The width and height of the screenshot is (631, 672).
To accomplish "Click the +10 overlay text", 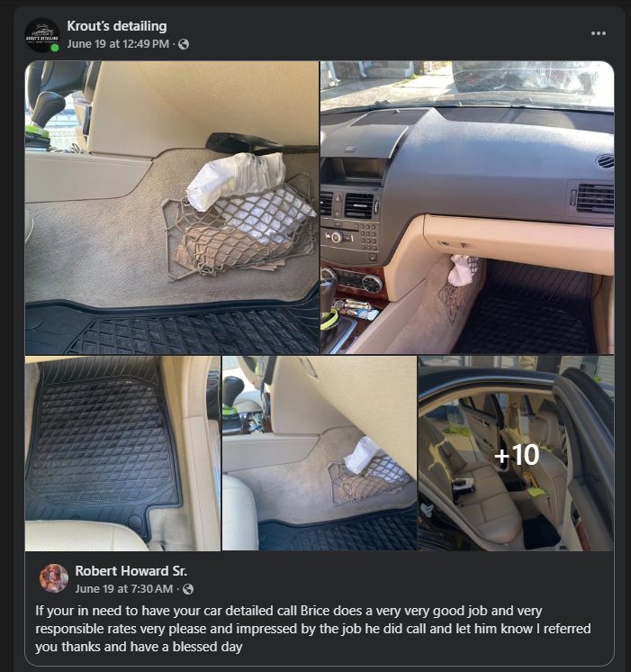I will coord(517,454).
